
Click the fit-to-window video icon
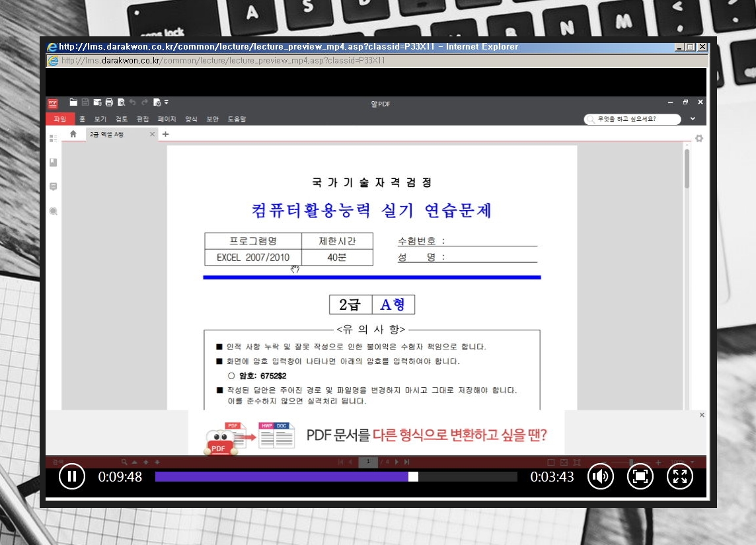640,476
